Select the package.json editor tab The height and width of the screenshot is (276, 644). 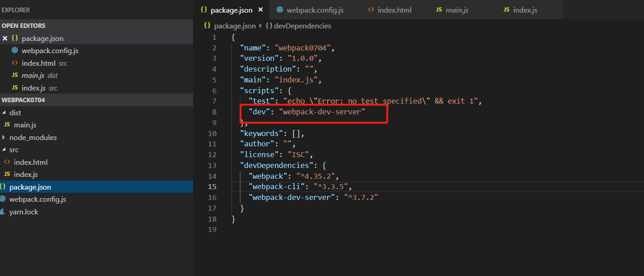[x=231, y=10]
